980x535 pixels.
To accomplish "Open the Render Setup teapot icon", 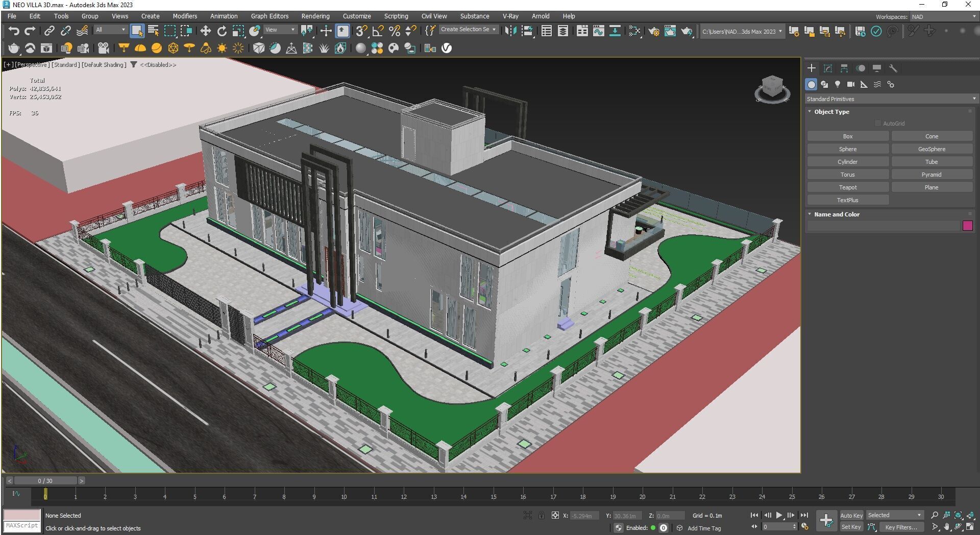I will point(653,31).
